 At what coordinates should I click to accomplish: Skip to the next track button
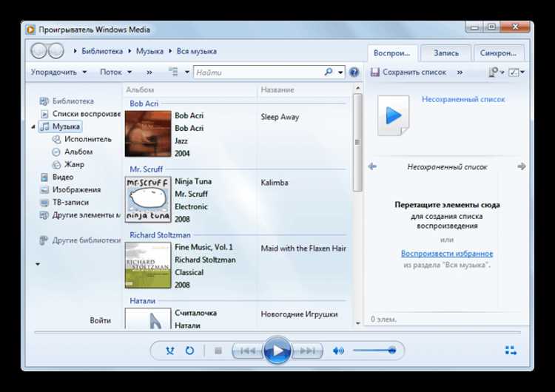307,351
